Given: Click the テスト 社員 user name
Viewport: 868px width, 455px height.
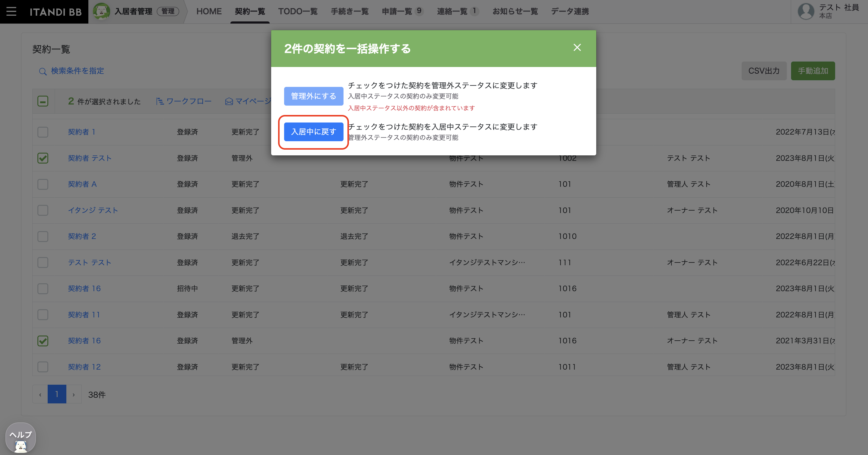Looking at the screenshot, I should (x=839, y=8).
